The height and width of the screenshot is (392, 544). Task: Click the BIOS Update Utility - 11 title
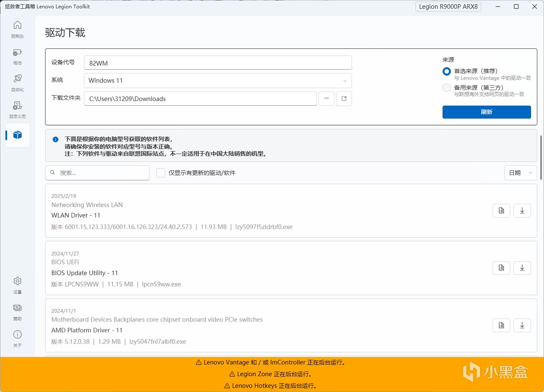(x=85, y=273)
